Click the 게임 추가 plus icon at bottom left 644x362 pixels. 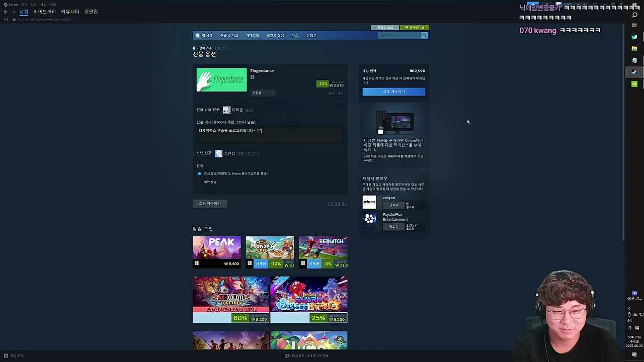6,355
